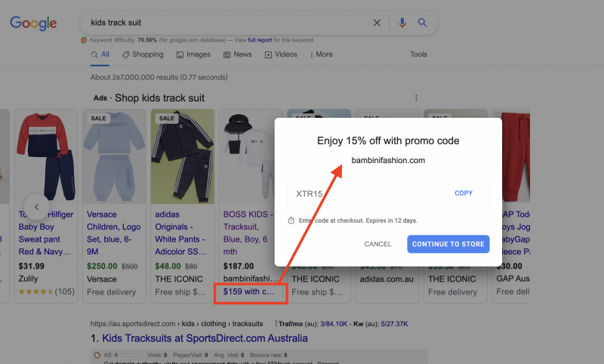Open the adidas Originals White Pants ad link

(181, 233)
